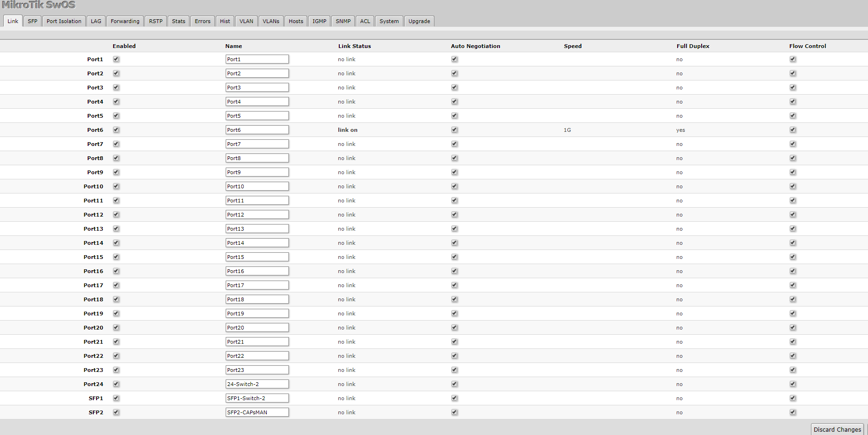The image size is (868, 435).
Task: Toggle Flow Control for Port1
Action: click(x=793, y=59)
